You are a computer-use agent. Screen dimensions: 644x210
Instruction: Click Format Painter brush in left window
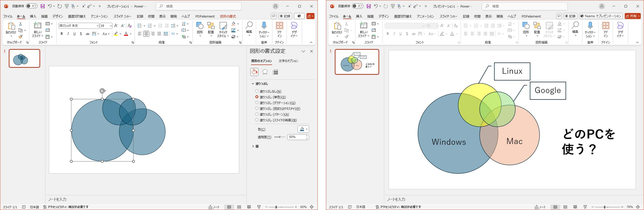click(x=20, y=37)
